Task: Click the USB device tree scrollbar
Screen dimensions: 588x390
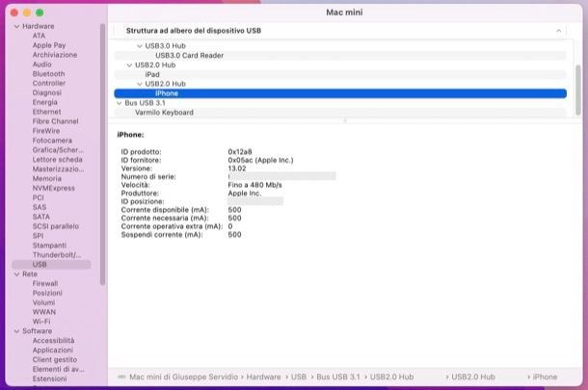Action: click(578, 90)
